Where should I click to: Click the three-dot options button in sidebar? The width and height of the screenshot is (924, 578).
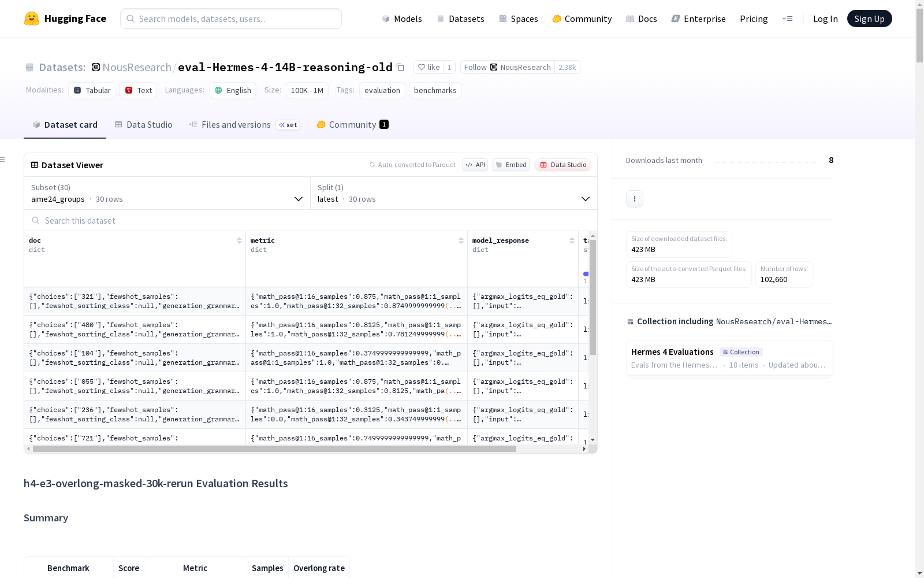[635, 199]
